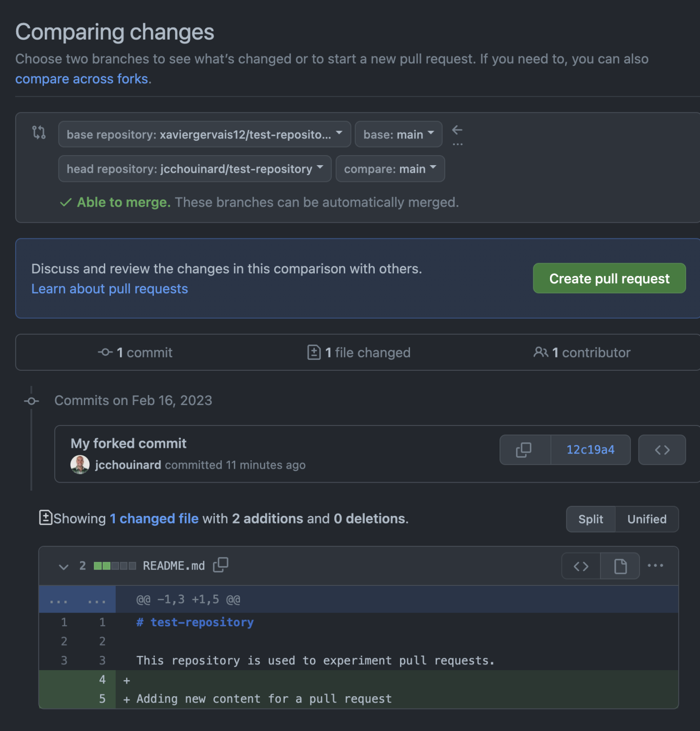Switch to Split diff view
This screenshot has height=731, width=700.
tap(590, 519)
